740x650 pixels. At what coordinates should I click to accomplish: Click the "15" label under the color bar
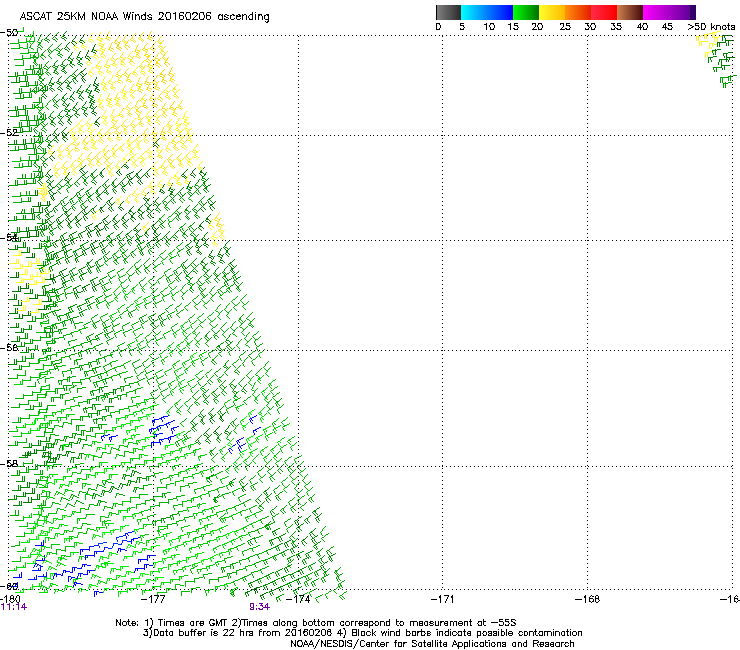(513, 27)
